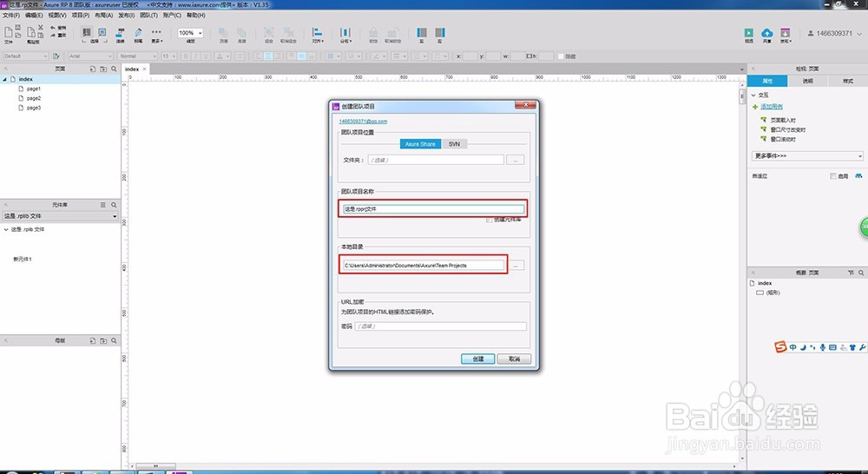868x474 pixels.
Task: Activate the selection mode tool
Action: [x=86, y=33]
